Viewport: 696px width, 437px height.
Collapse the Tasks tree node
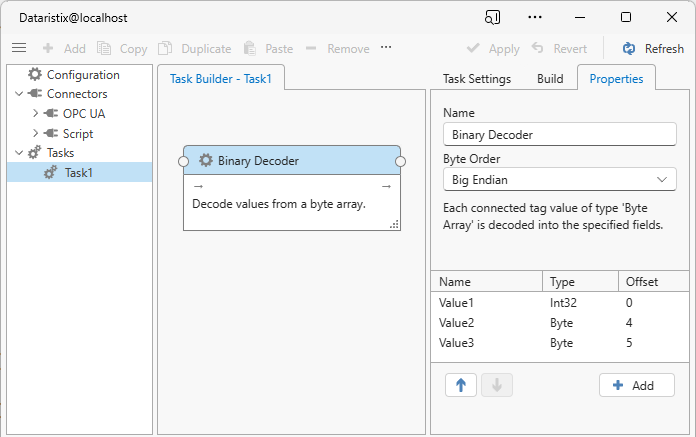[x=18, y=153]
